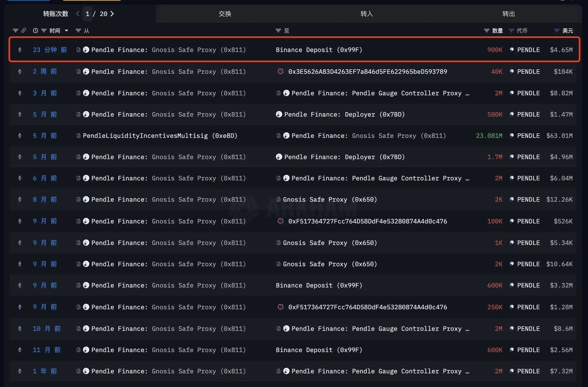Switch to the 转入 tab
588x387 pixels.
pyautogui.click(x=367, y=14)
